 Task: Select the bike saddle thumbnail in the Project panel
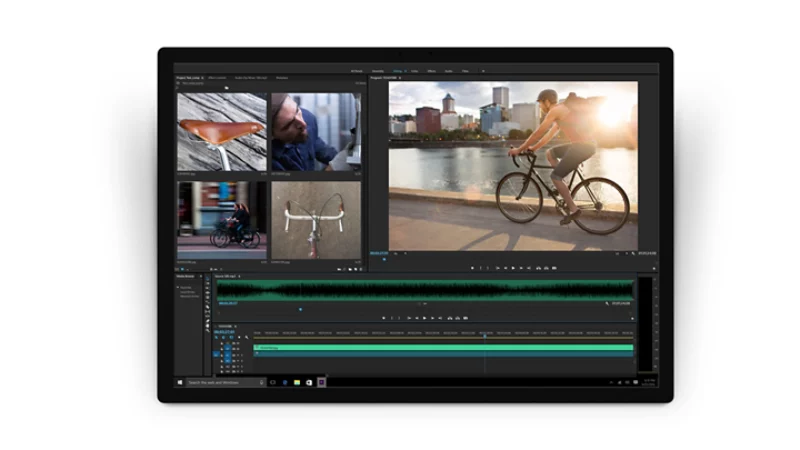pyautogui.click(x=221, y=132)
